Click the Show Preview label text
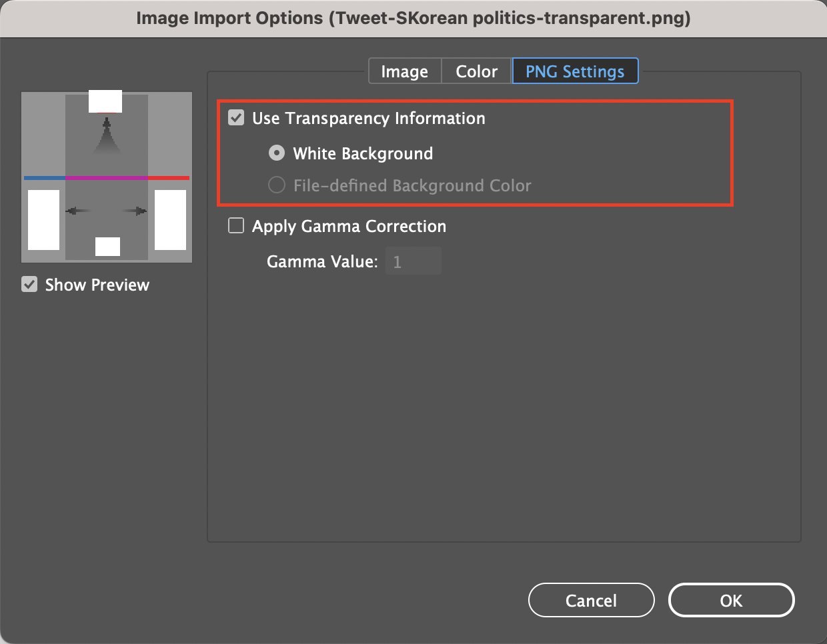Viewport: 827px width, 644px height. (x=97, y=285)
